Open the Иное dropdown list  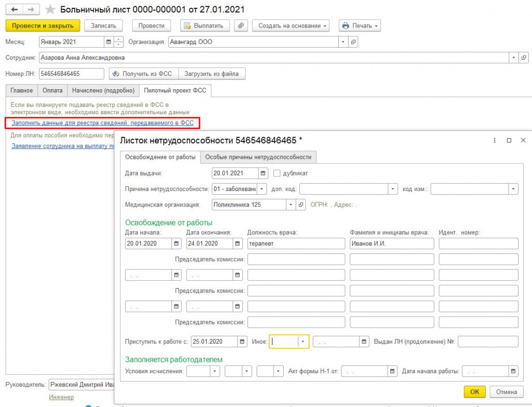303,342
